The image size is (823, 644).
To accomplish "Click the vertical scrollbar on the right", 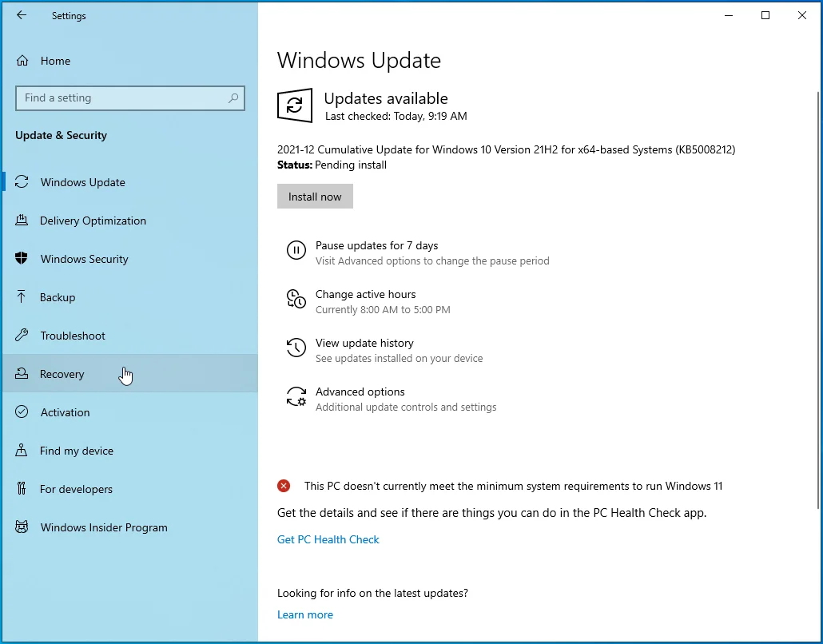I will point(817,299).
